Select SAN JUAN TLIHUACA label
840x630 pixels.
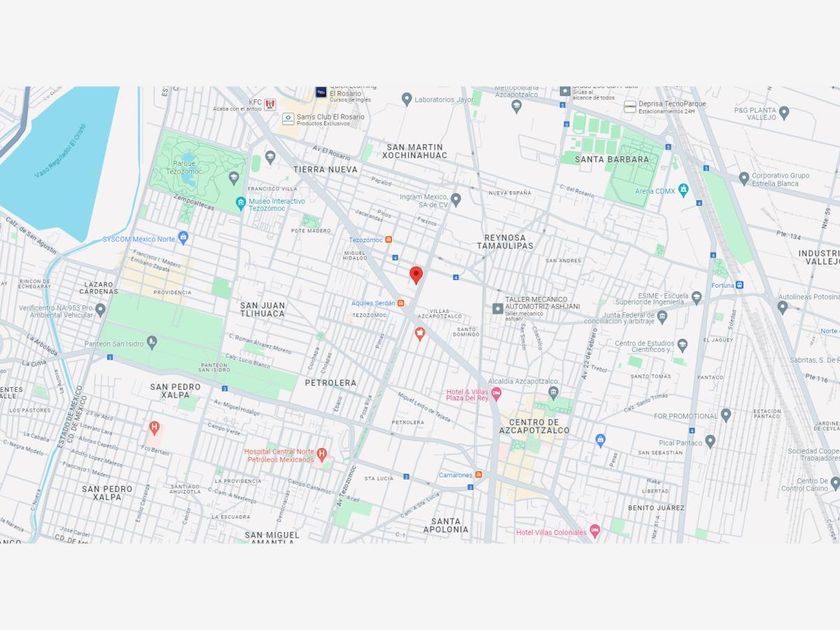click(x=262, y=309)
